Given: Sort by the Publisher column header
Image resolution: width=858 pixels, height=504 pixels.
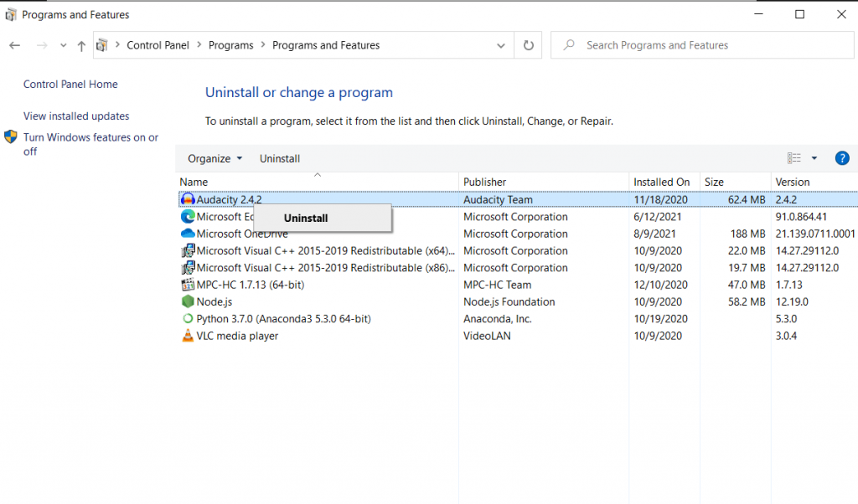Looking at the screenshot, I should tap(485, 182).
